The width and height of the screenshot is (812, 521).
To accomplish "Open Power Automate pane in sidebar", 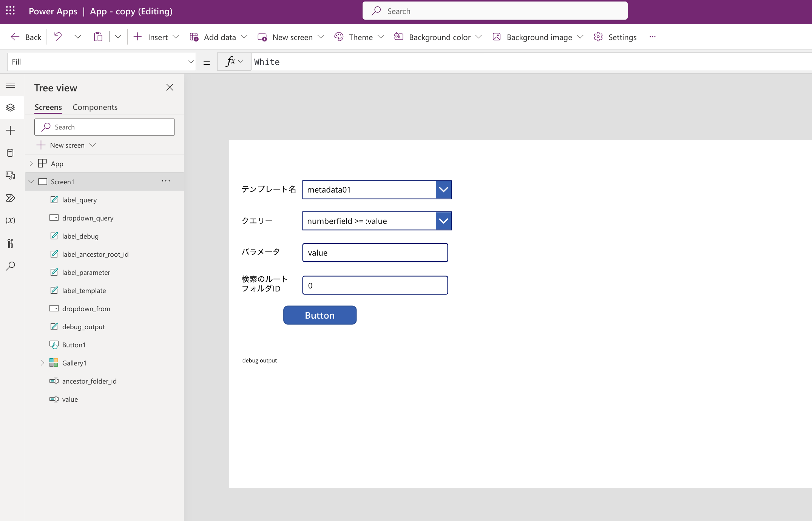I will pos(10,198).
